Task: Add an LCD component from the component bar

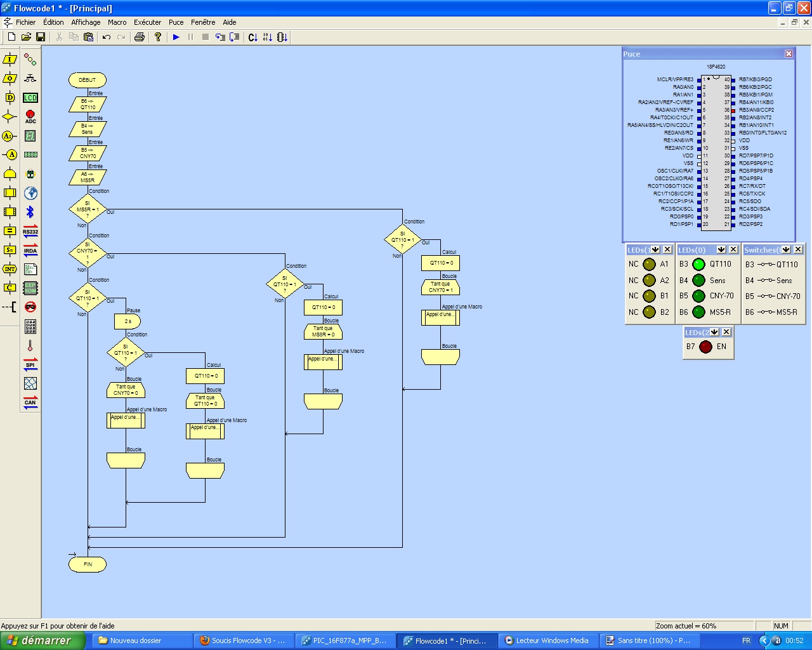Action: (30, 98)
